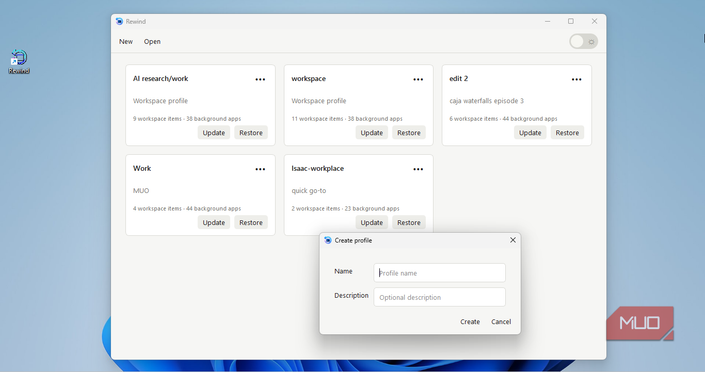Open the New menu
Screen dimensions: 705x372
coord(126,41)
